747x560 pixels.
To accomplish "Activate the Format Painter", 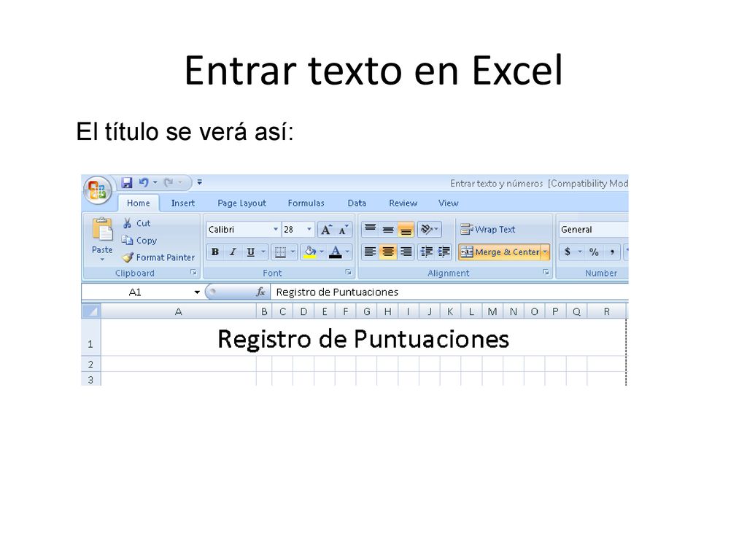I will 158,257.
